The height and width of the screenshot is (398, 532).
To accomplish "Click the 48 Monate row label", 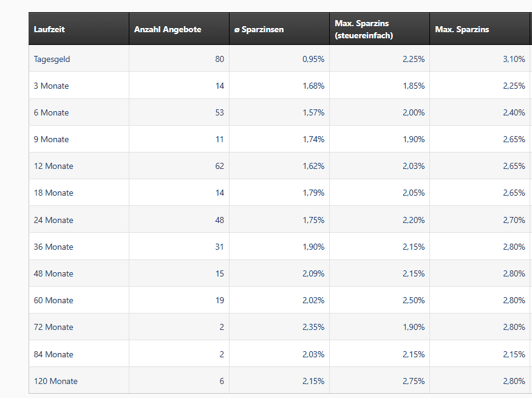I will click(53, 273).
